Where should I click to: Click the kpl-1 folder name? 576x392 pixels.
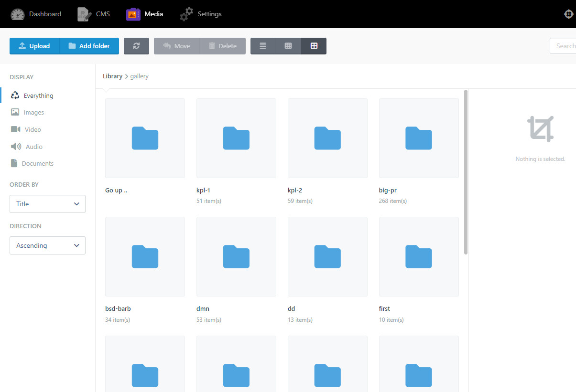pyautogui.click(x=204, y=190)
